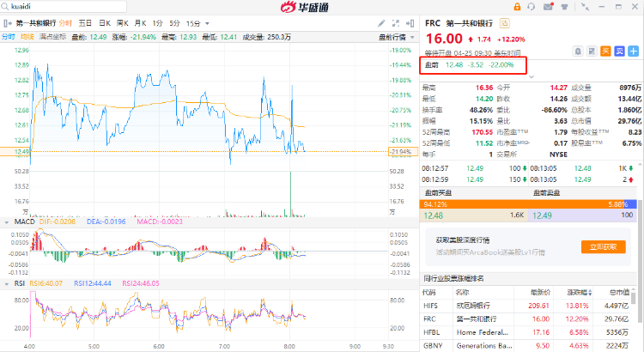Switch to the 15分 chart tab
This screenshot has height=352, width=644.
[193, 23]
